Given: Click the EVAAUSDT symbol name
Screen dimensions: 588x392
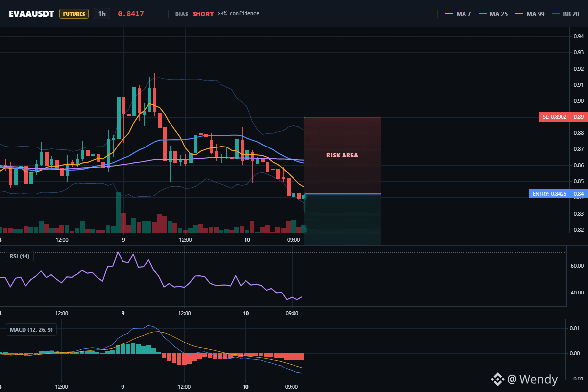Looking at the screenshot, I should coord(31,14).
